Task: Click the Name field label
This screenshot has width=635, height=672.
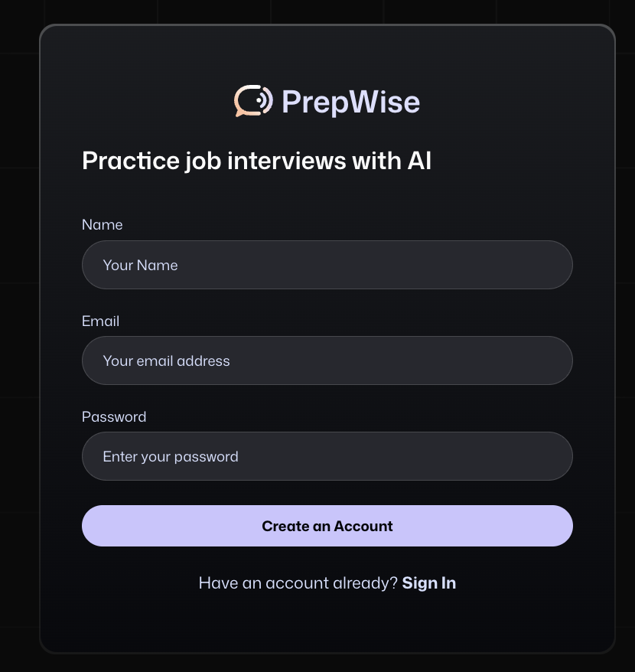Action: click(102, 224)
